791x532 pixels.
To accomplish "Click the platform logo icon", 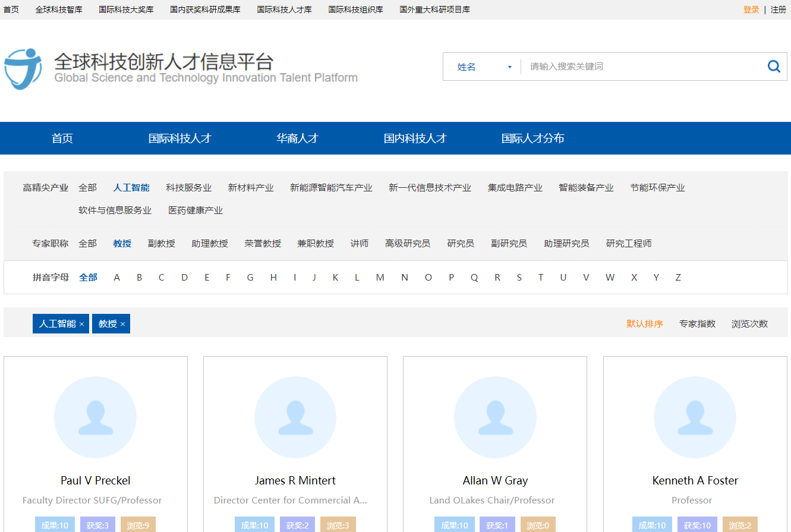I will click(23, 69).
